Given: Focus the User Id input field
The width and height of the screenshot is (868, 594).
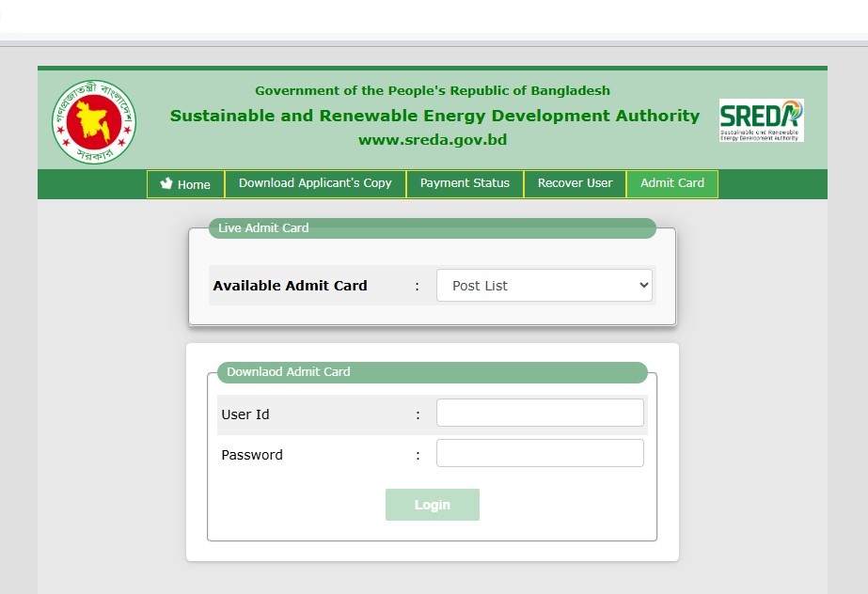Looking at the screenshot, I should pyautogui.click(x=540, y=414).
